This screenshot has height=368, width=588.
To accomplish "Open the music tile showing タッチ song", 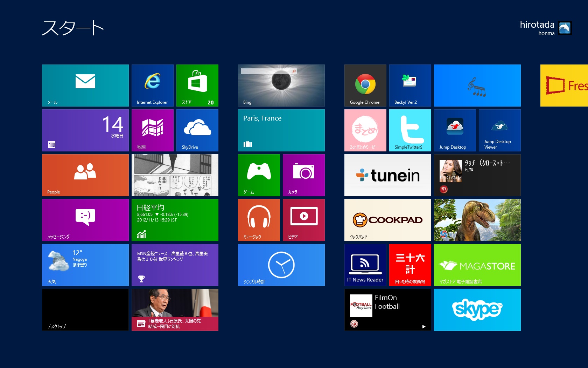I will (x=477, y=175).
